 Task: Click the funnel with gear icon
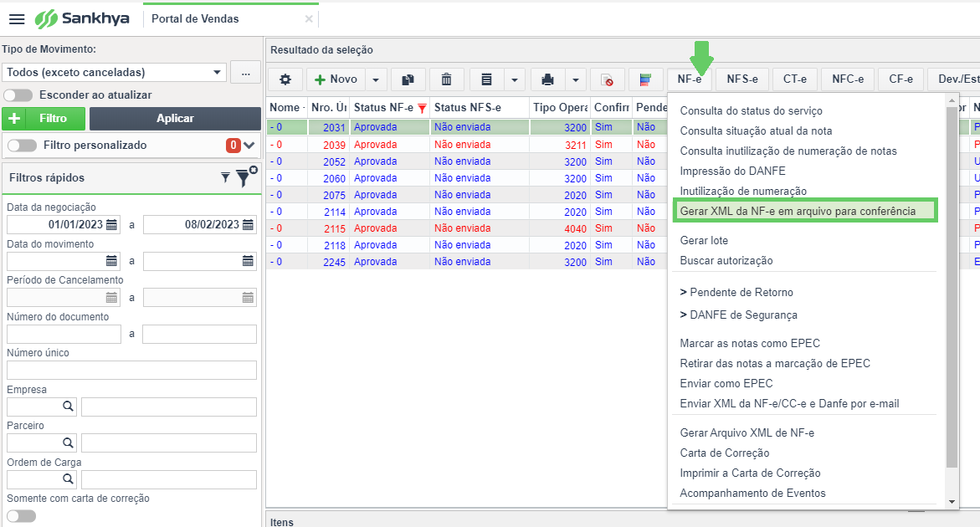245,177
